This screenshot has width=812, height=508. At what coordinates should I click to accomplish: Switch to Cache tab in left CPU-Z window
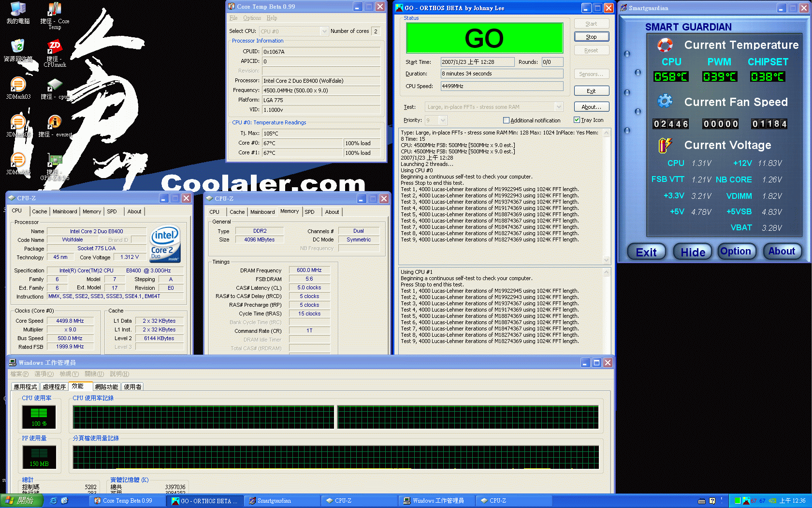[x=40, y=211]
